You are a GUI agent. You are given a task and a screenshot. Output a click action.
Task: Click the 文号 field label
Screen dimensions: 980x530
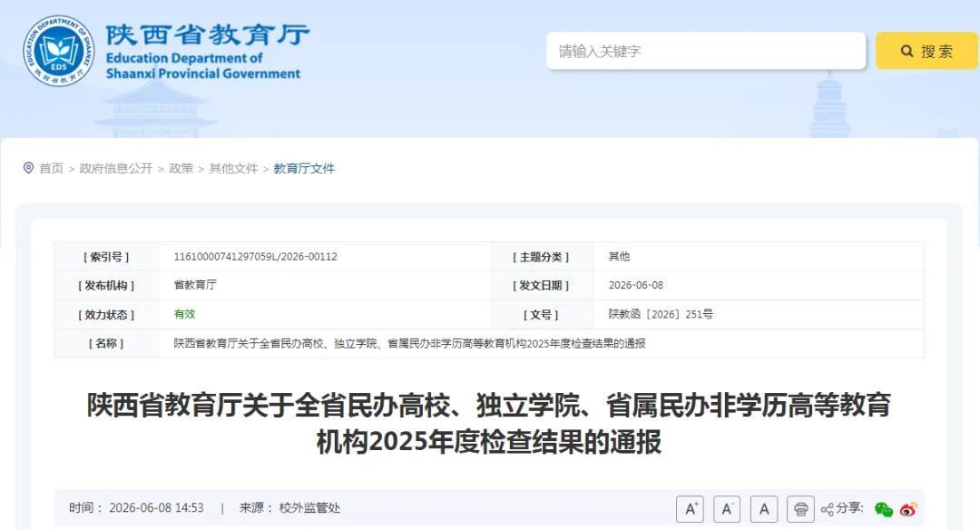(541, 314)
